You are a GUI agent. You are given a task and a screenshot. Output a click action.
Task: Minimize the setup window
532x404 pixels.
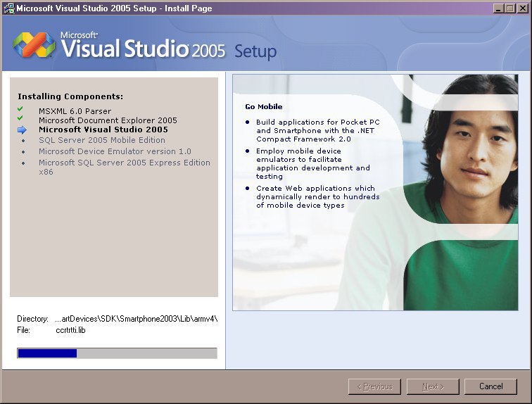coord(498,8)
